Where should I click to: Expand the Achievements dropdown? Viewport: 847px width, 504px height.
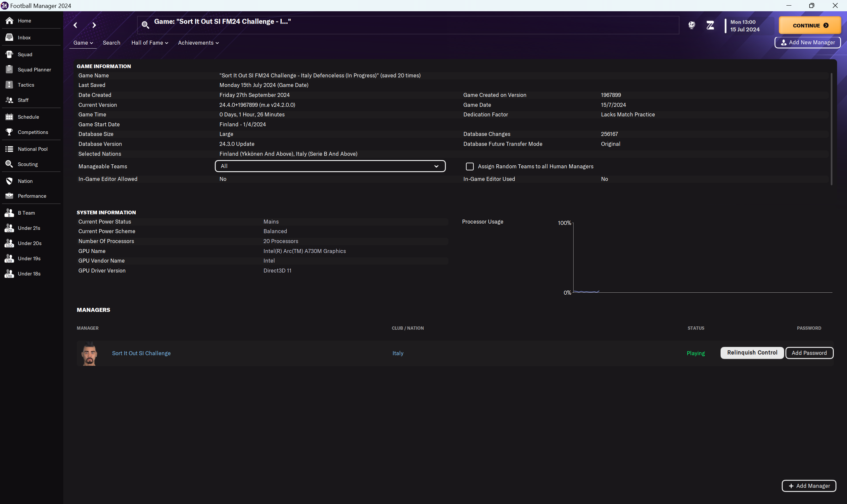pos(198,43)
